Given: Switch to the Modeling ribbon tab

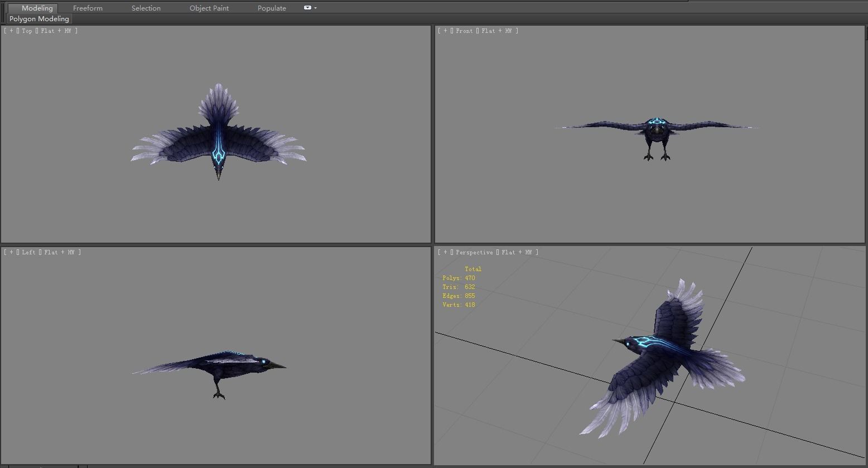Looking at the screenshot, I should (x=32, y=8).
